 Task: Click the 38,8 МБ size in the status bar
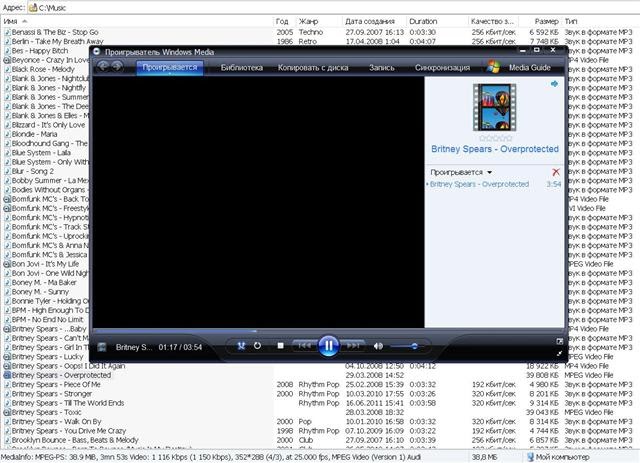[484, 457]
